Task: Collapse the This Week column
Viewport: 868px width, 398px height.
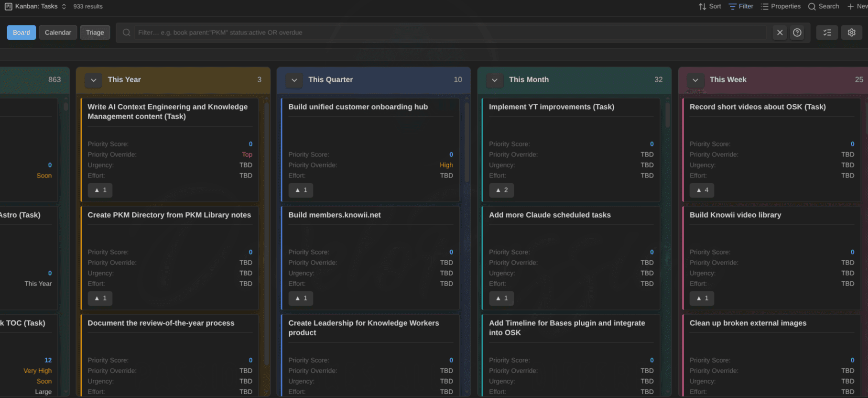Action: pyautogui.click(x=695, y=80)
